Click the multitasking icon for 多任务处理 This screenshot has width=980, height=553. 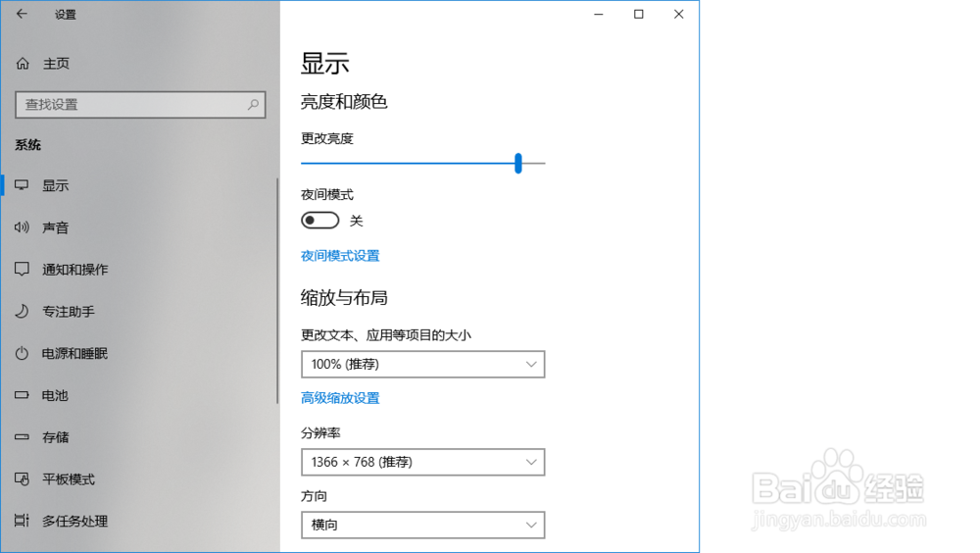[x=22, y=521]
